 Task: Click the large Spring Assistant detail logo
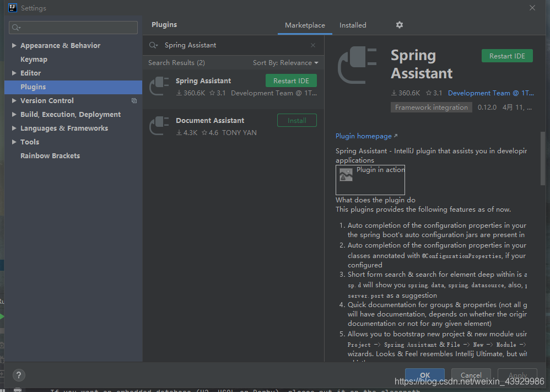[357, 65]
